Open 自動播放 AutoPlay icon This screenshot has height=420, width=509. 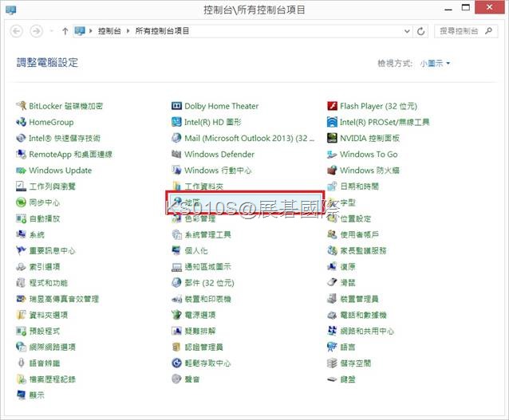click(x=22, y=218)
